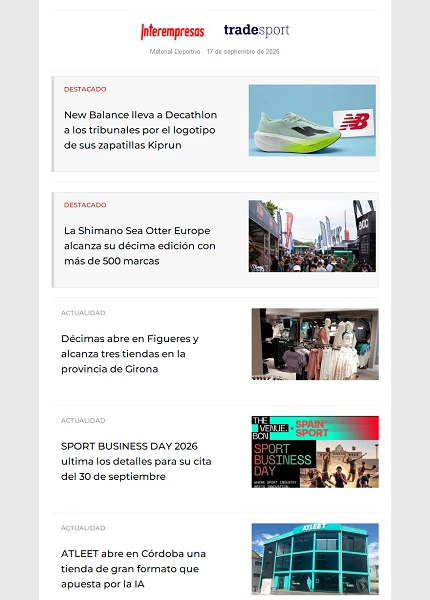Select ACTUALIDAD label above Décimas article

[x=83, y=313]
